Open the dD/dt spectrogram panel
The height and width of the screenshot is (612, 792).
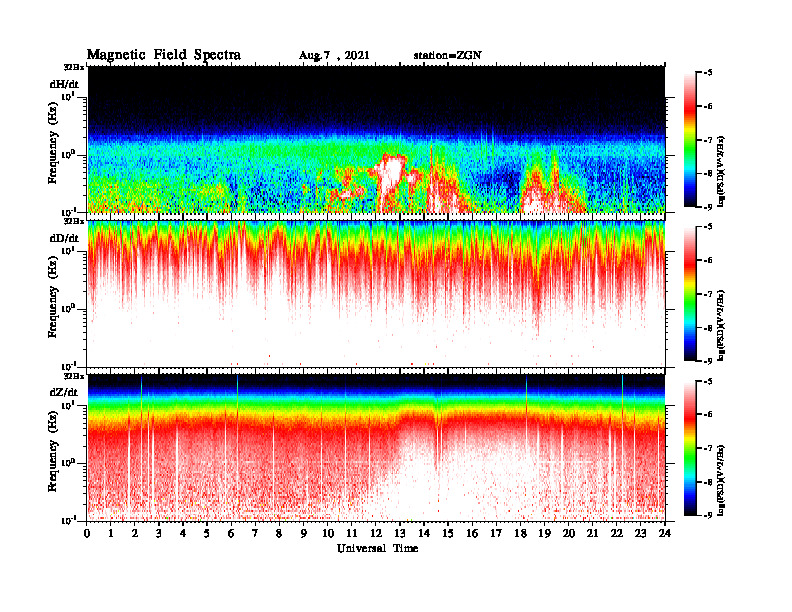coord(376,293)
